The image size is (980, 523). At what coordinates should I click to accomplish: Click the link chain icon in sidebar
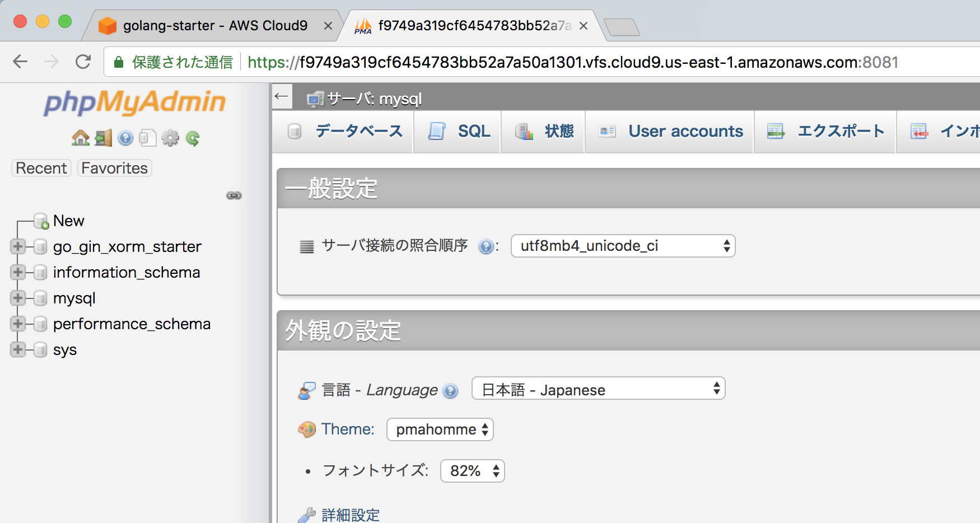tap(234, 195)
